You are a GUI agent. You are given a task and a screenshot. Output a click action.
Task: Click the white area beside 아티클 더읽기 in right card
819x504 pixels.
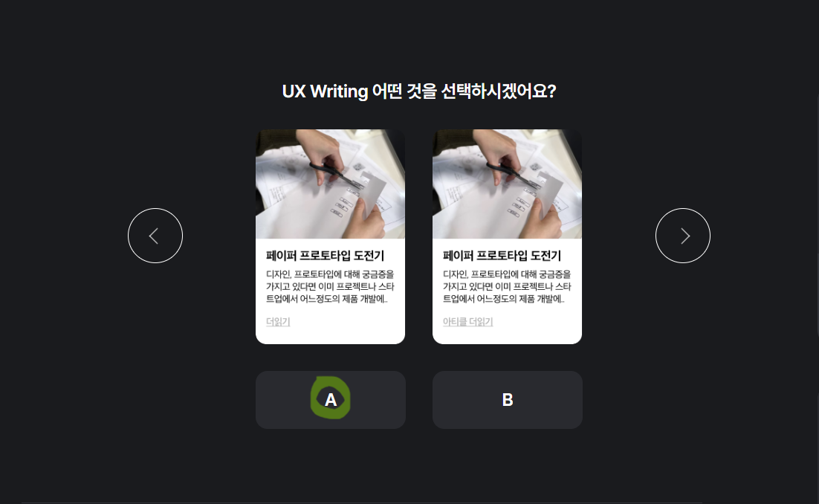click(x=535, y=322)
